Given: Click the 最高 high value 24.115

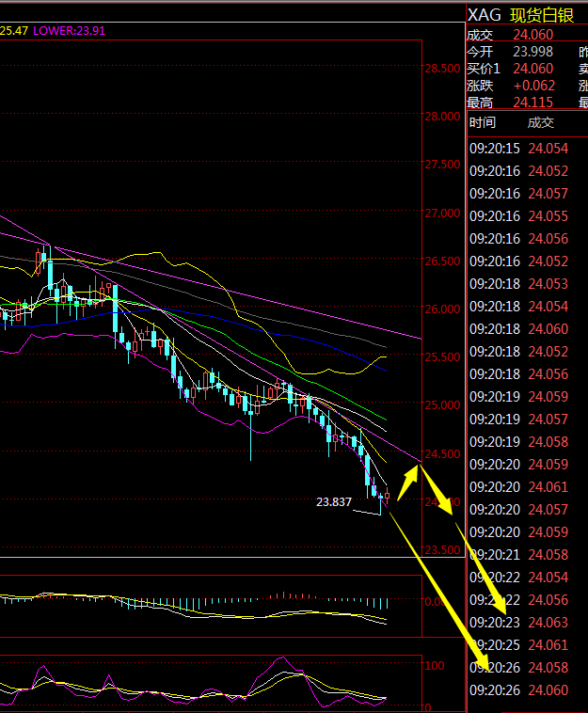Looking at the screenshot, I should pos(533,103).
